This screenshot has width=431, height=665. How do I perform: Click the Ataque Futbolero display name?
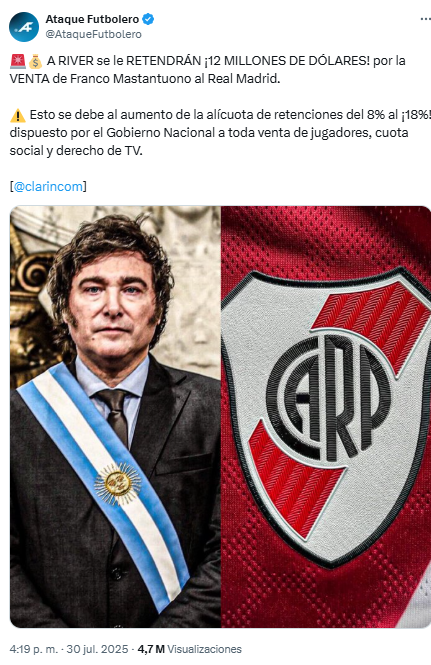pyautogui.click(x=92, y=20)
